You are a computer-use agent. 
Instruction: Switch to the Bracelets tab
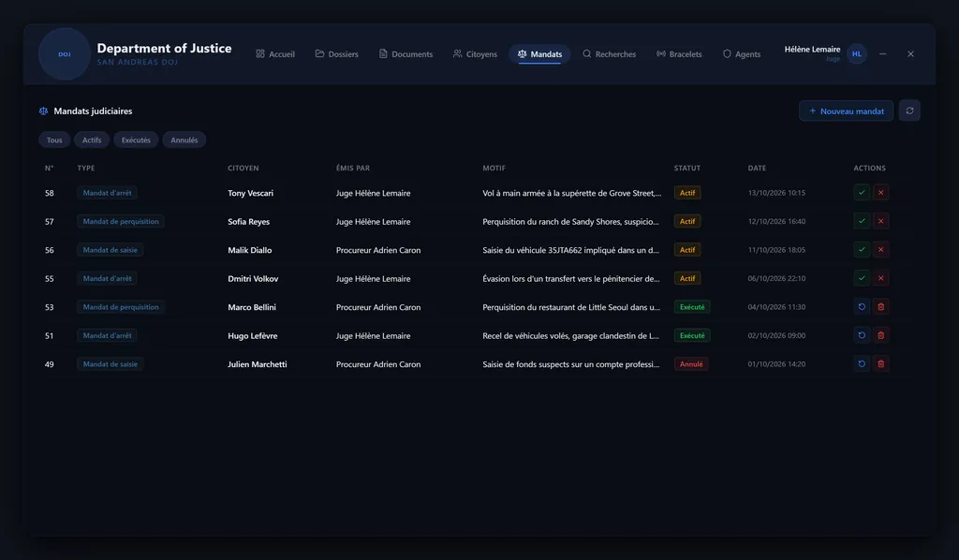[679, 53]
